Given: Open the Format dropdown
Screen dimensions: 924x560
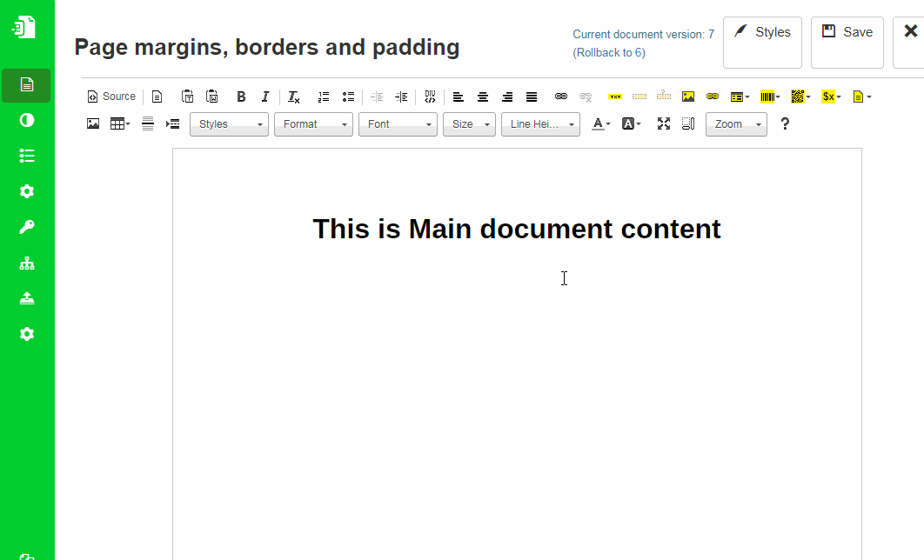Looking at the screenshot, I should (x=313, y=123).
